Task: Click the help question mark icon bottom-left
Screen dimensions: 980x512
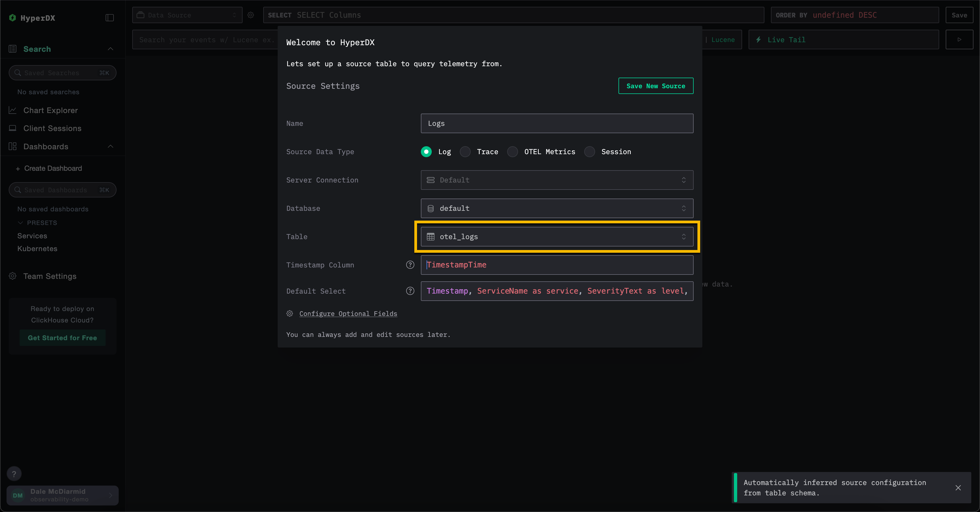Action: pos(14,474)
